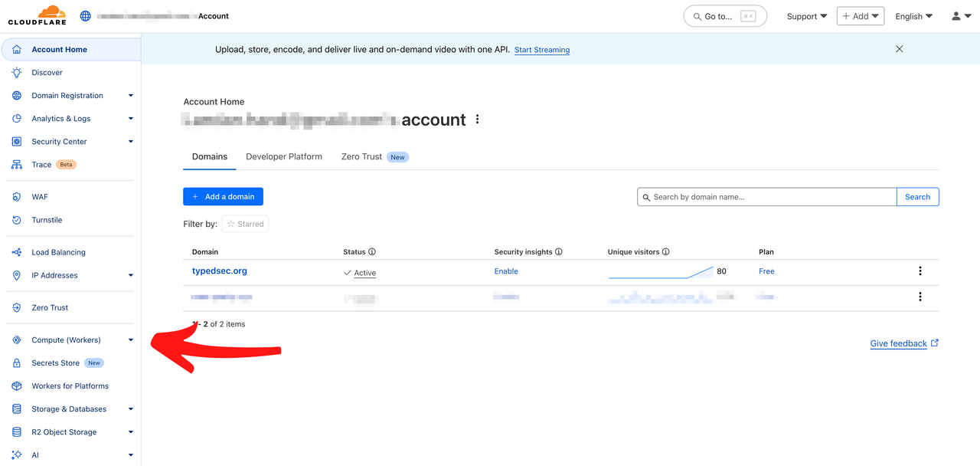Screen dimensions: 980x466
Task: Click the Account Home house icon
Action: 17,50
